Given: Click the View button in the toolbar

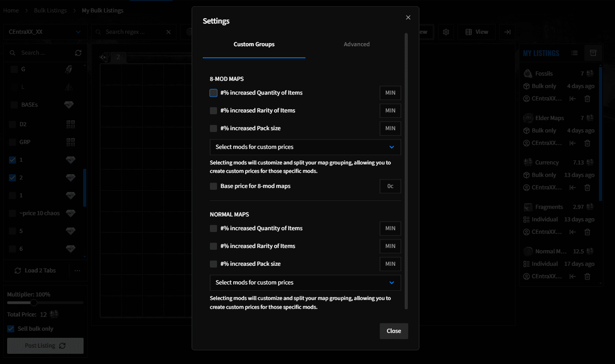Looking at the screenshot, I should [476, 32].
